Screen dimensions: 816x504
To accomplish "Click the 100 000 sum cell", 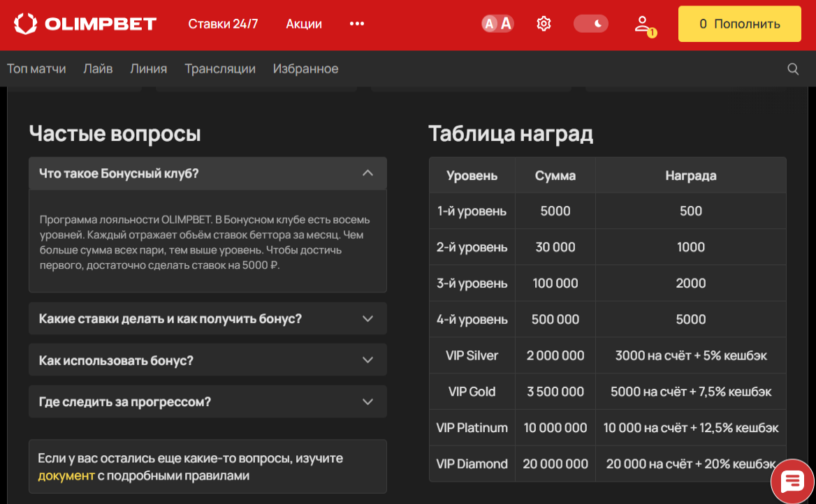I will click(555, 283).
